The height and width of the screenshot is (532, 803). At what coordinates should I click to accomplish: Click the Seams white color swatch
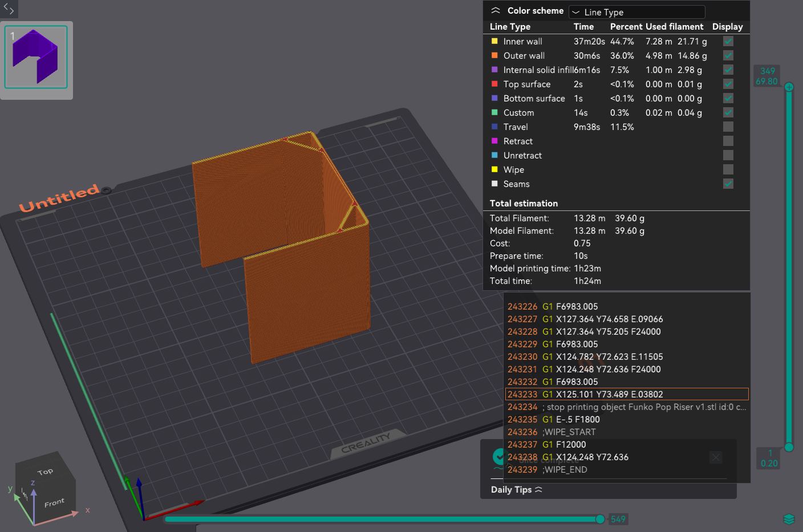click(494, 184)
